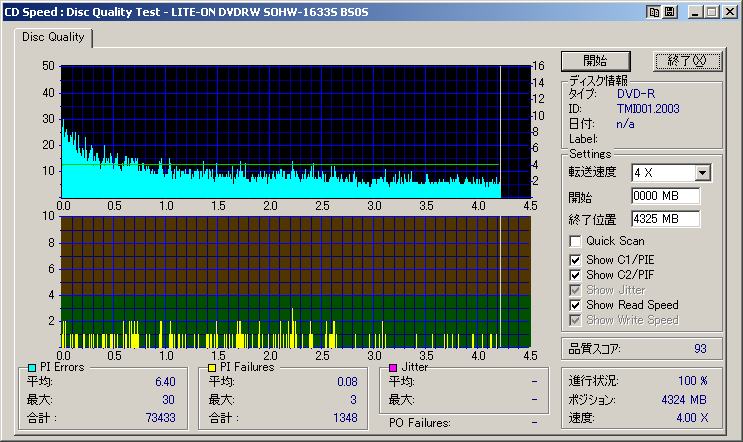Toggle the Show Jitter checkbox

coord(575,290)
